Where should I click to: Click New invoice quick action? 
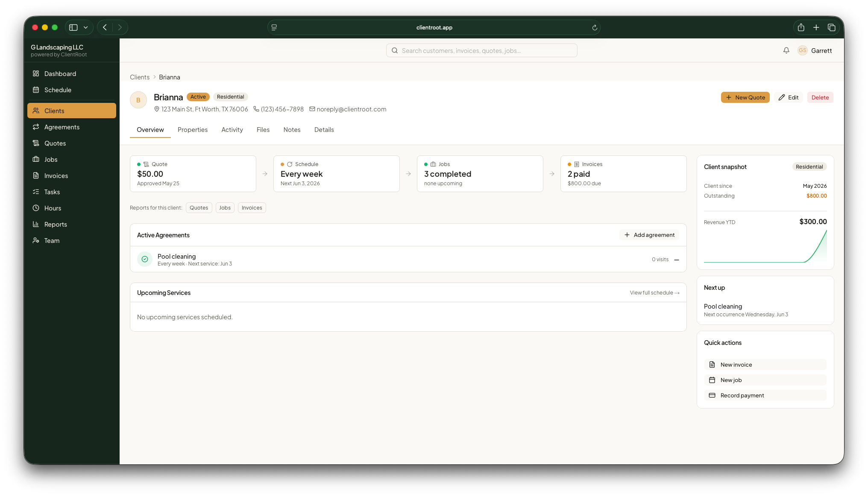[765, 365]
